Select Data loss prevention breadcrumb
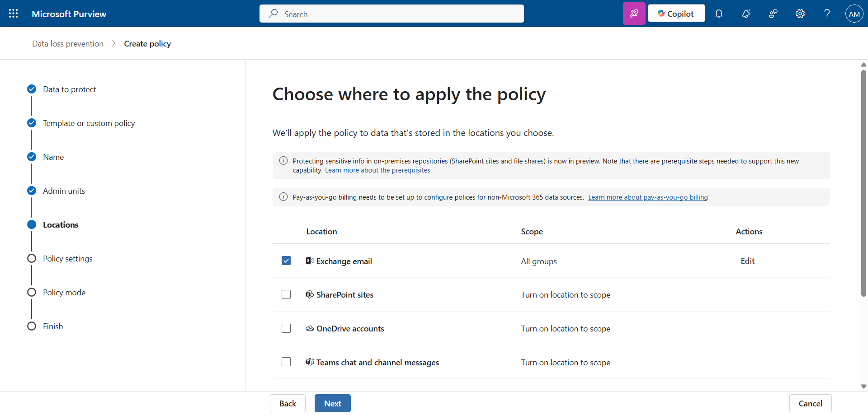The width and height of the screenshot is (868, 415). click(x=68, y=44)
